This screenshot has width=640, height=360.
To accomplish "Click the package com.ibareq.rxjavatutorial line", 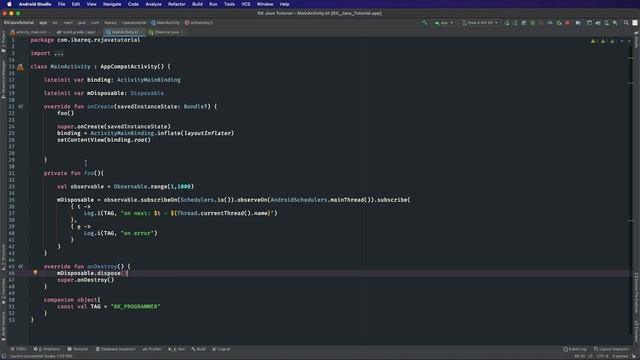I will 85,40.
